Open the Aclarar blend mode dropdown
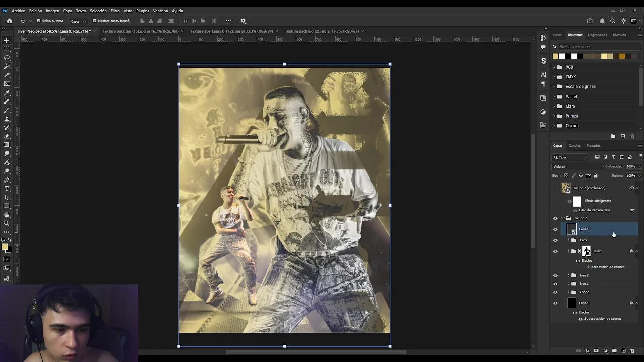Image resolution: width=644 pixels, height=362 pixels. [579, 166]
